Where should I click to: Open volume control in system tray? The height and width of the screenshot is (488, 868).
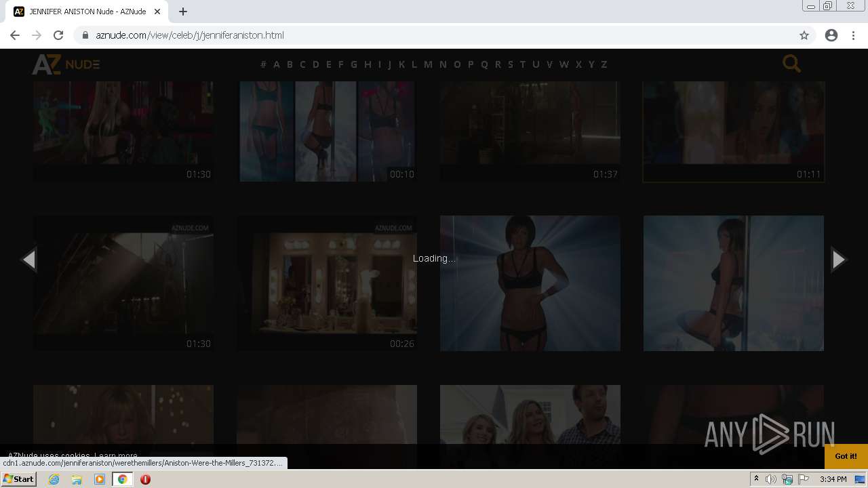coord(771,479)
